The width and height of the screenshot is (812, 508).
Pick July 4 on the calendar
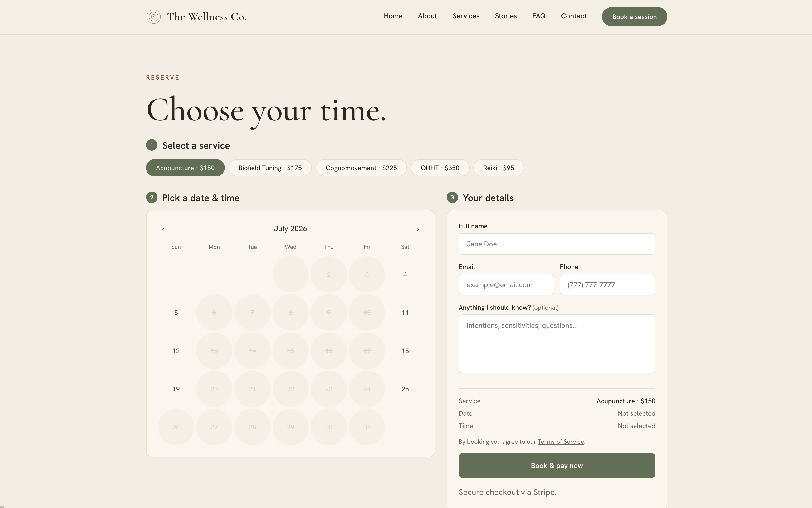pyautogui.click(x=405, y=274)
